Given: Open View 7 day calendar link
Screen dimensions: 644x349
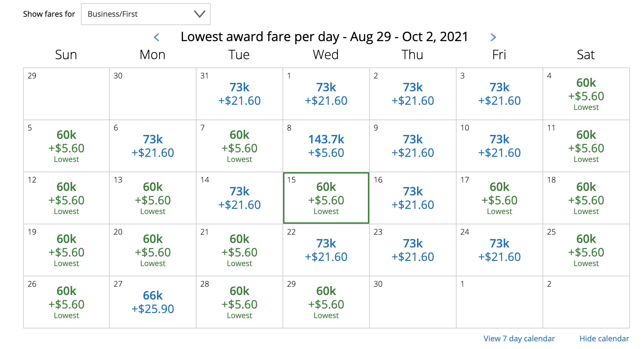Looking at the screenshot, I should point(519,338).
